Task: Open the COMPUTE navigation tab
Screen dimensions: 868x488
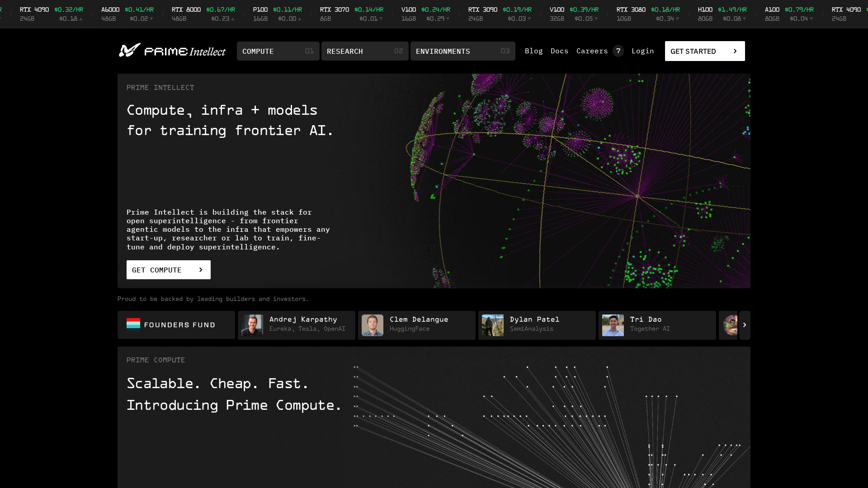Action: point(278,51)
